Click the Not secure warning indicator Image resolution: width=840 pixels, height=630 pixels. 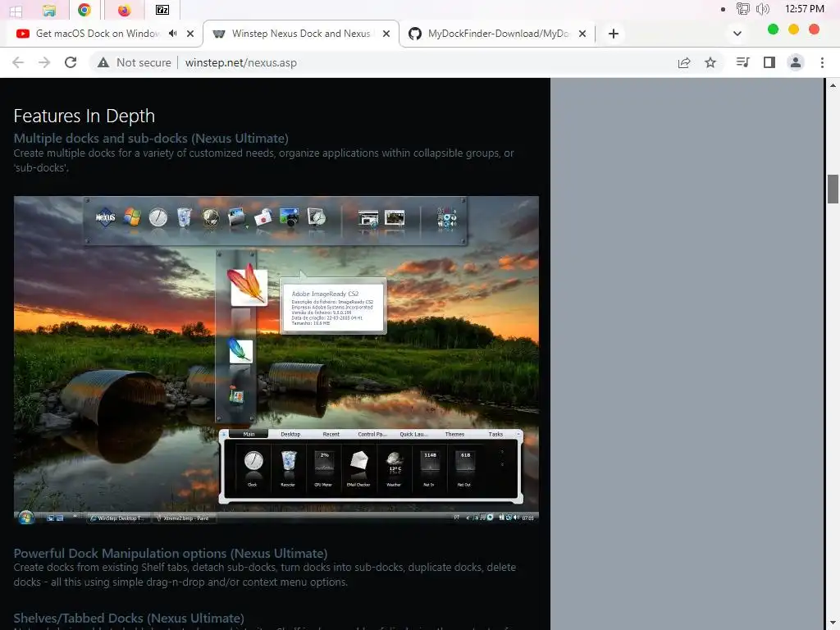(134, 62)
